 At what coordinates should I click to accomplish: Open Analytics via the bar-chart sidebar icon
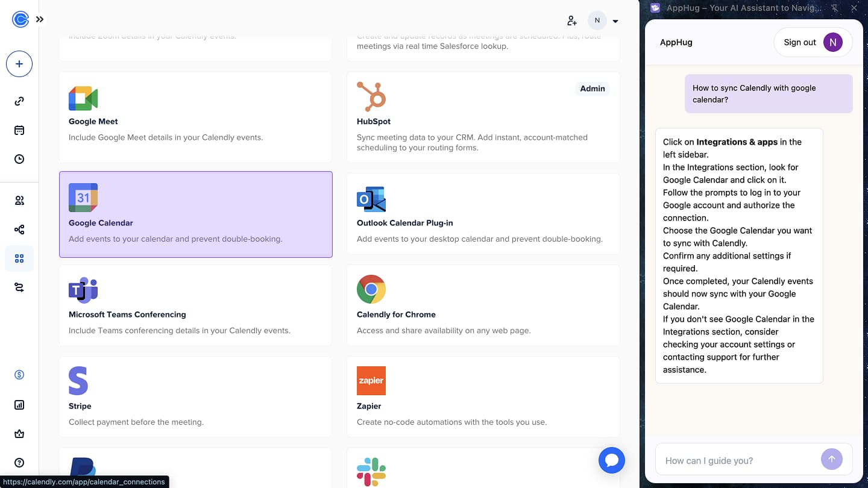coord(19,405)
